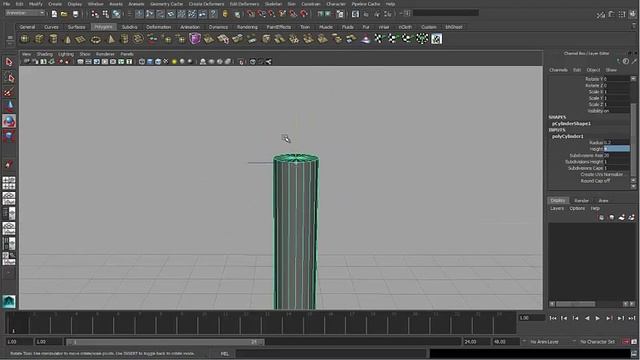Image resolution: width=640 pixels, height=360 pixels.
Task: Open the Create menu in menu bar
Action: (55, 4)
